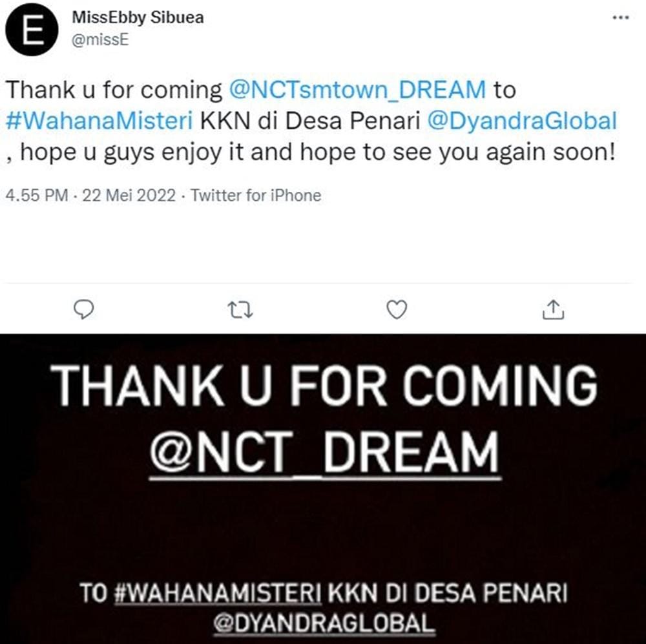The width and height of the screenshot is (646, 644).
Task: Open the @DyandraGlobal mention in tweet
Action: pyautogui.click(x=522, y=121)
